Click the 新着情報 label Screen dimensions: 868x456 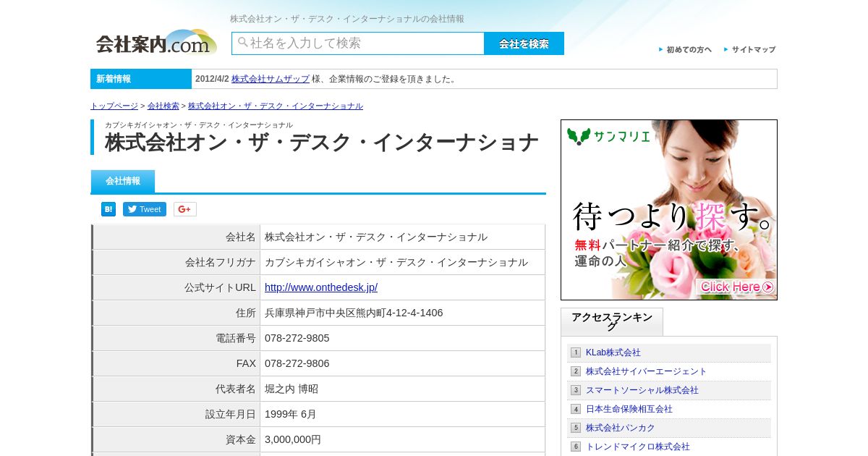[141, 79]
